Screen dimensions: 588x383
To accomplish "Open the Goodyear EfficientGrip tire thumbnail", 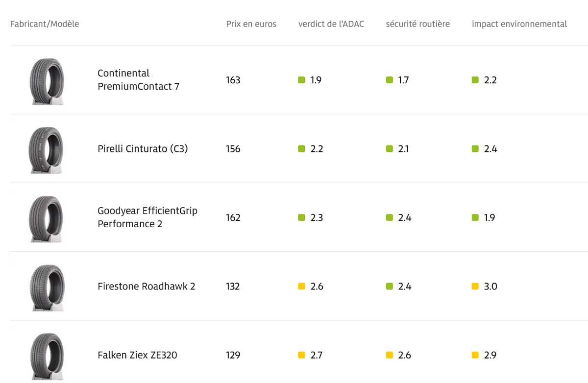I will [x=47, y=218].
